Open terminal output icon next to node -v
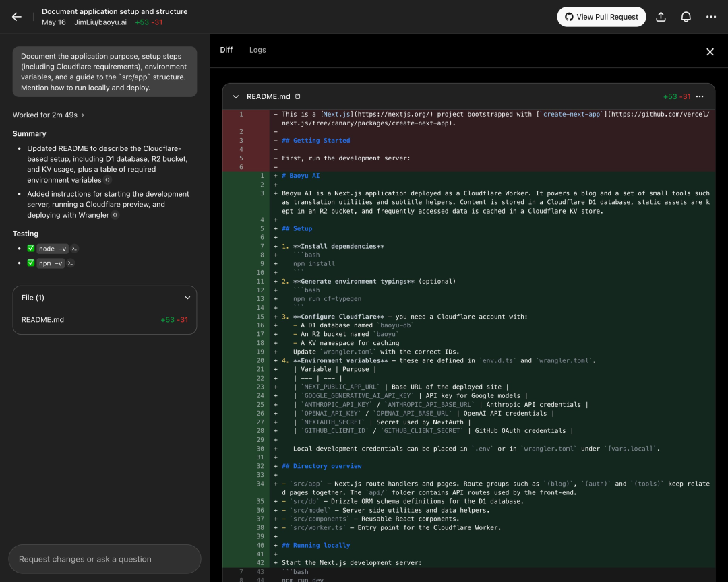This screenshot has width=728, height=582. point(74,249)
